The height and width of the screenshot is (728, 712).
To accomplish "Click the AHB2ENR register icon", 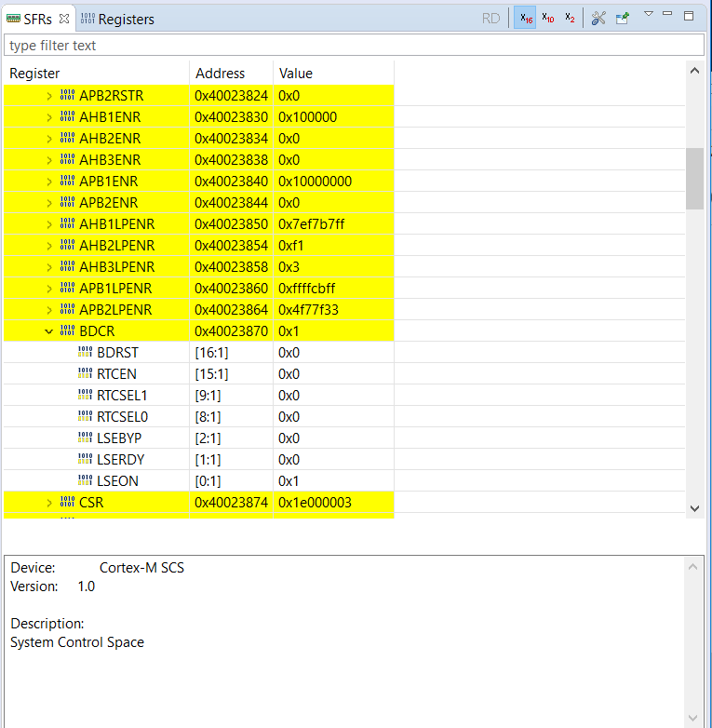I will point(67,138).
